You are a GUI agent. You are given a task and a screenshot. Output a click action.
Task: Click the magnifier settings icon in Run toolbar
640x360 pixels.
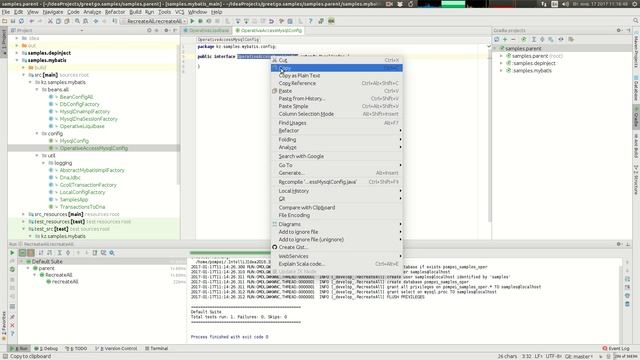coord(112,253)
